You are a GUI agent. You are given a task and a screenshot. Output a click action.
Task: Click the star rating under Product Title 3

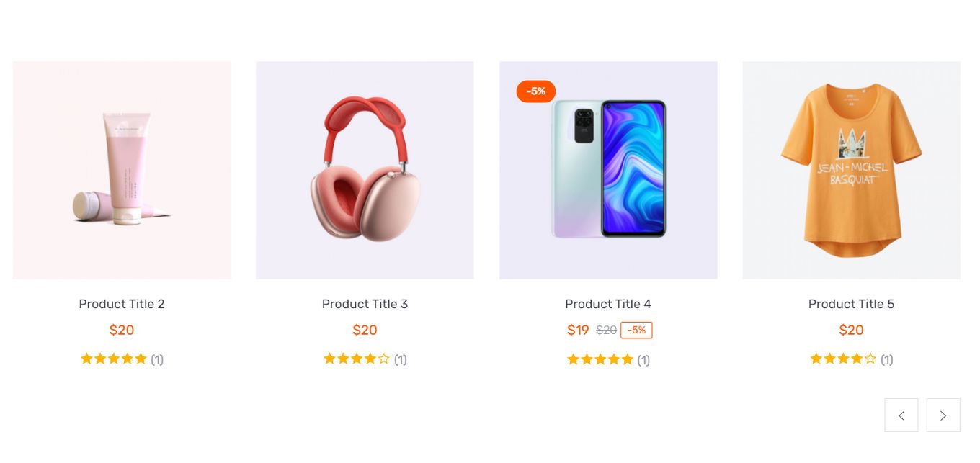357,359
